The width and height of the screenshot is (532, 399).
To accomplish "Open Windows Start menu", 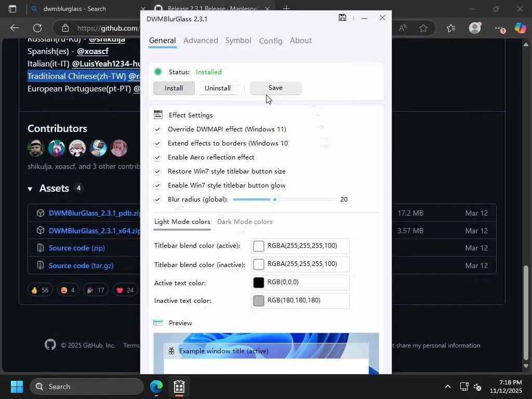I will pyautogui.click(x=17, y=387).
